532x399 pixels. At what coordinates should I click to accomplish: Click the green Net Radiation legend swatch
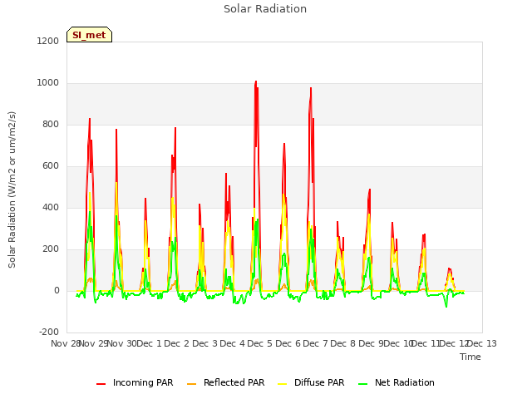point(363,384)
